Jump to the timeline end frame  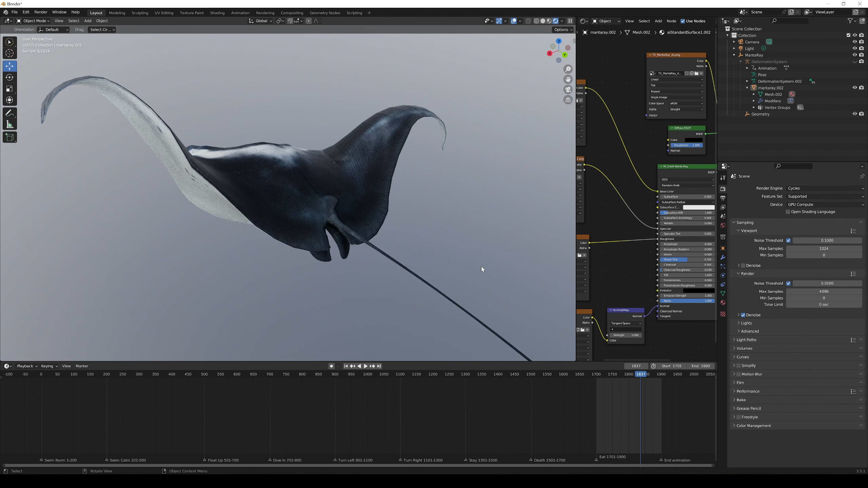click(379, 366)
